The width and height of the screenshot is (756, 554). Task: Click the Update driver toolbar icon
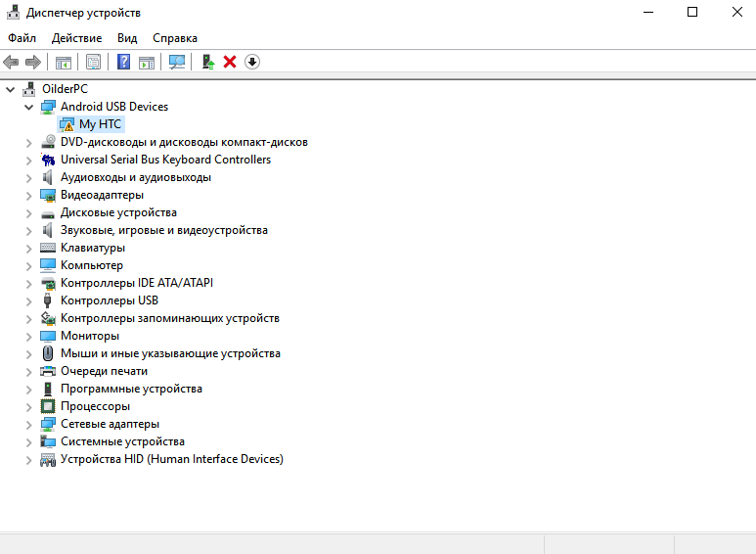[x=208, y=62]
